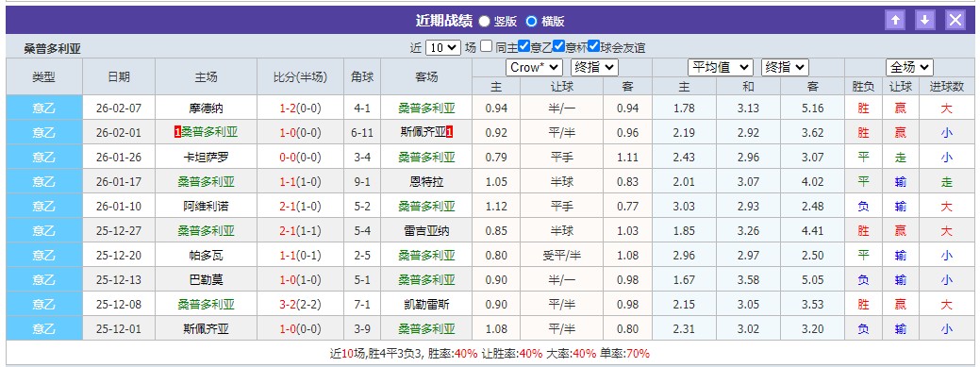This screenshot has width=980, height=367.
Task: Click score 2-1(1-1) against 雷吉亚纳
Action: point(300,231)
